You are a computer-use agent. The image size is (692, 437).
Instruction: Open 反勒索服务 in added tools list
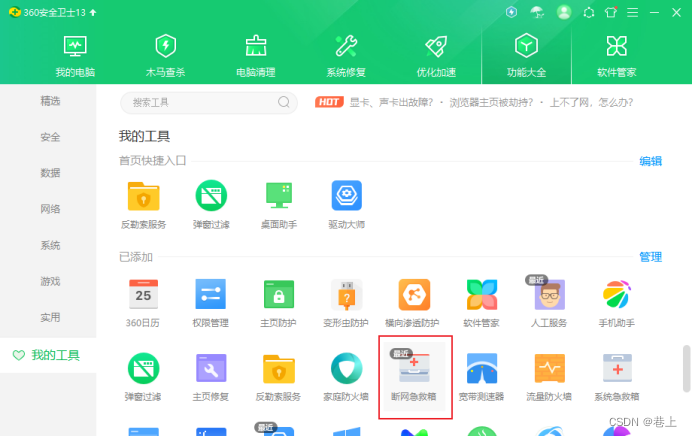[278, 377]
